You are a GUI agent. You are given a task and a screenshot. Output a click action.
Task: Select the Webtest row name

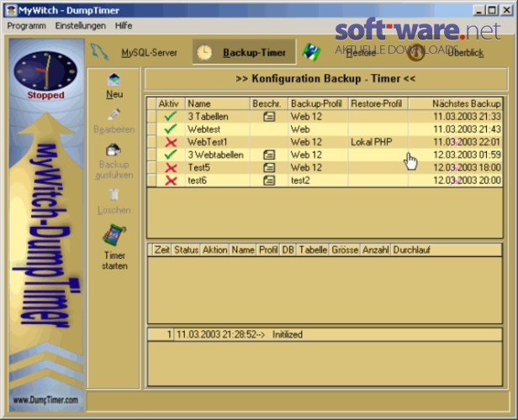pos(203,129)
